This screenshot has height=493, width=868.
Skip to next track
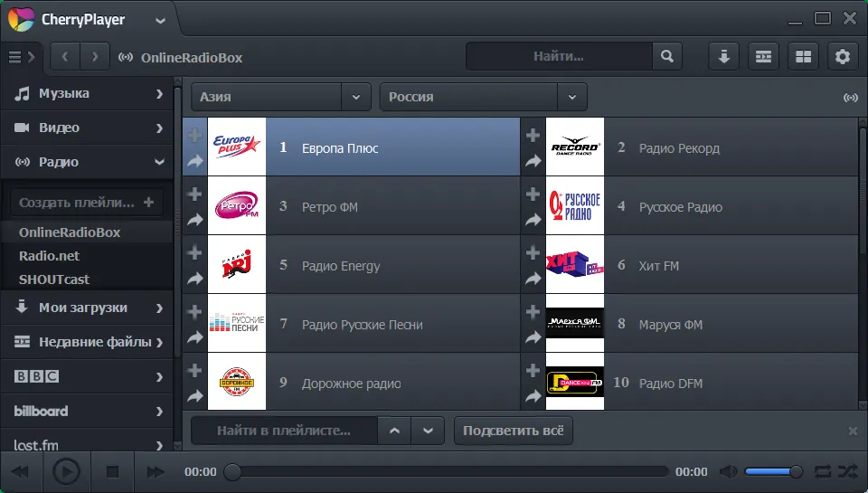coord(156,472)
